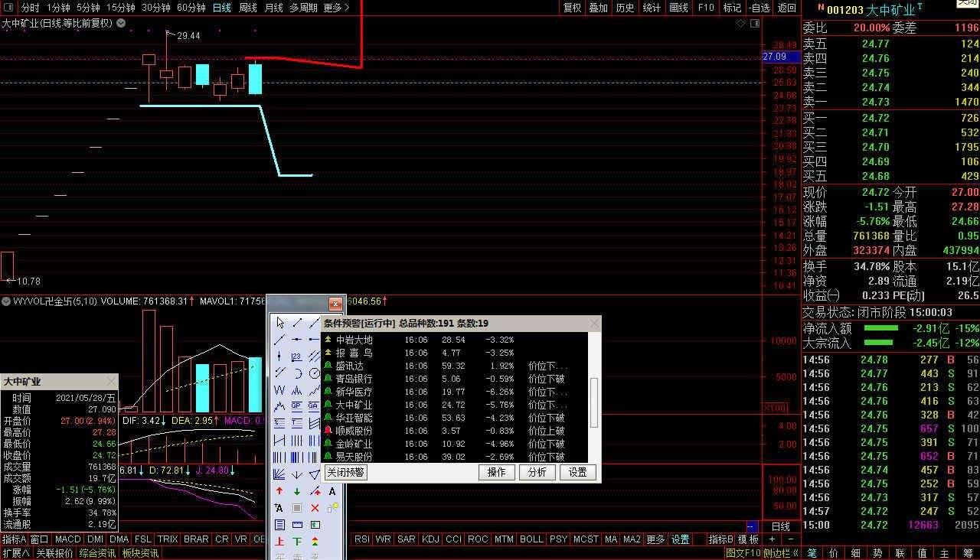Click the red X delete drawing tool

coord(315,508)
